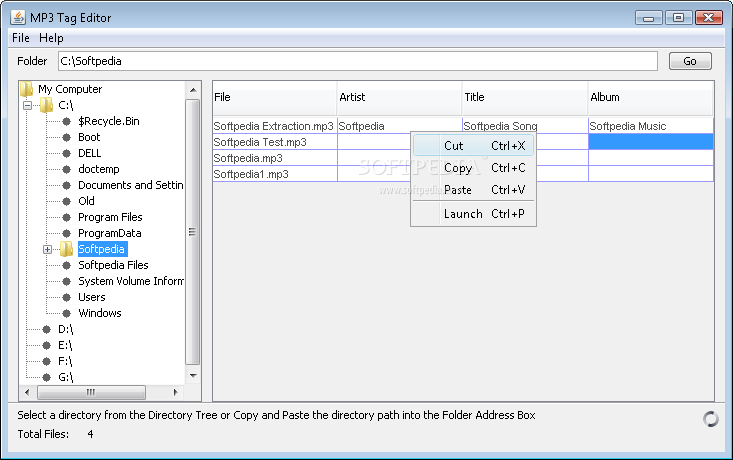Click the tree's scroll left arrow
The image size is (733, 460).
(27, 392)
